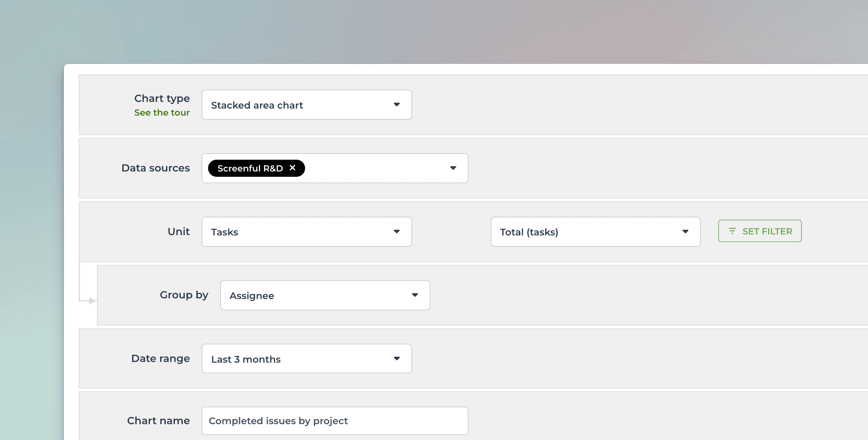Click the chevron on Data sources selector
This screenshot has height=440, width=868.
tap(453, 168)
